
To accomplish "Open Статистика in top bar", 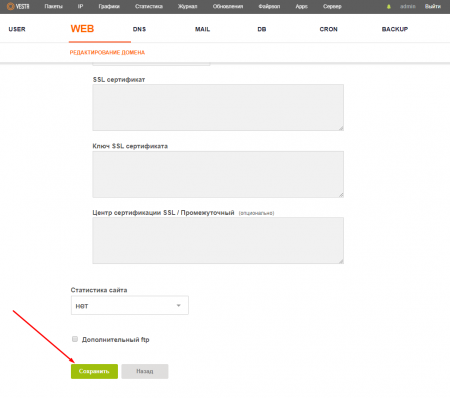I will click(149, 6).
